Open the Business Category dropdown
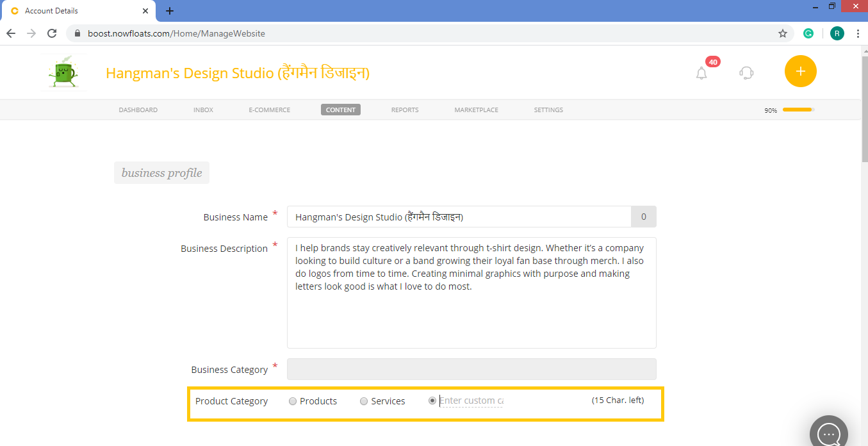 click(x=471, y=369)
